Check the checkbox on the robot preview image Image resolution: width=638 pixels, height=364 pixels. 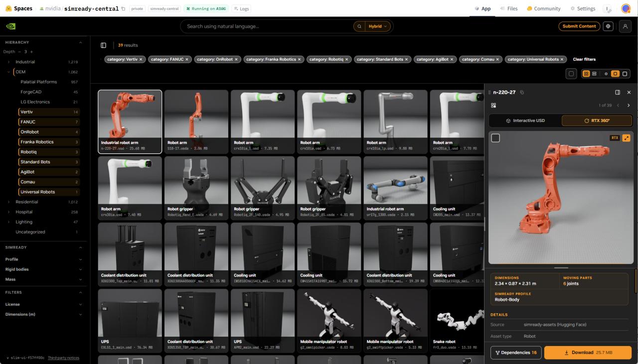495,138
